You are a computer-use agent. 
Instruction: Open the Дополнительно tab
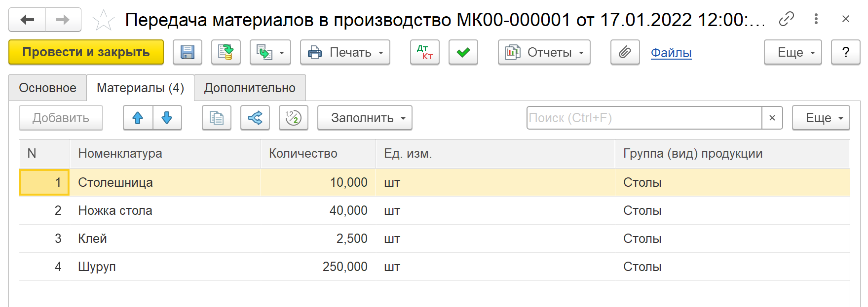pyautogui.click(x=250, y=88)
